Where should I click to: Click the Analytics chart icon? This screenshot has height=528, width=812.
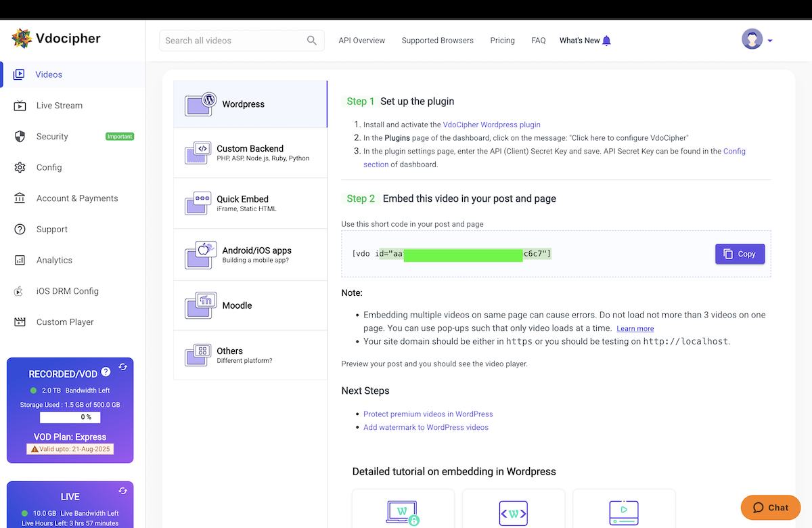[x=20, y=260]
